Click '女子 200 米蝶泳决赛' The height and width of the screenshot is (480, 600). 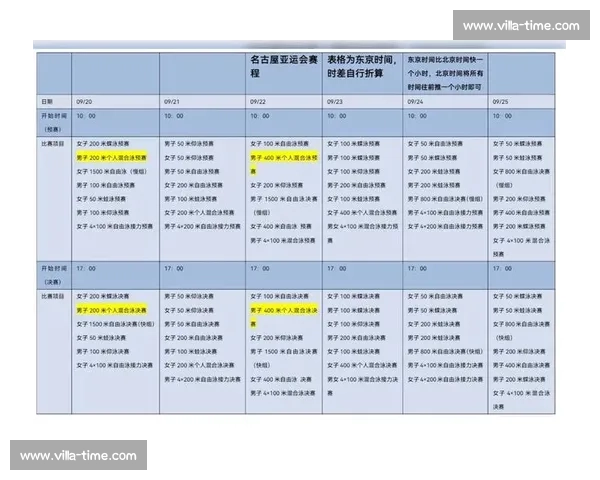coord(103,297)
